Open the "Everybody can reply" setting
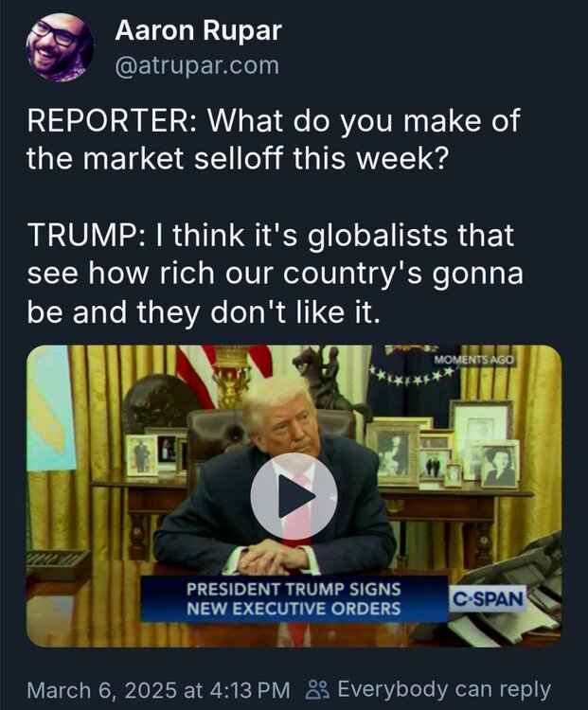Image resolution: width=588 pixels, height=710 pixels. tap(443, 688)
